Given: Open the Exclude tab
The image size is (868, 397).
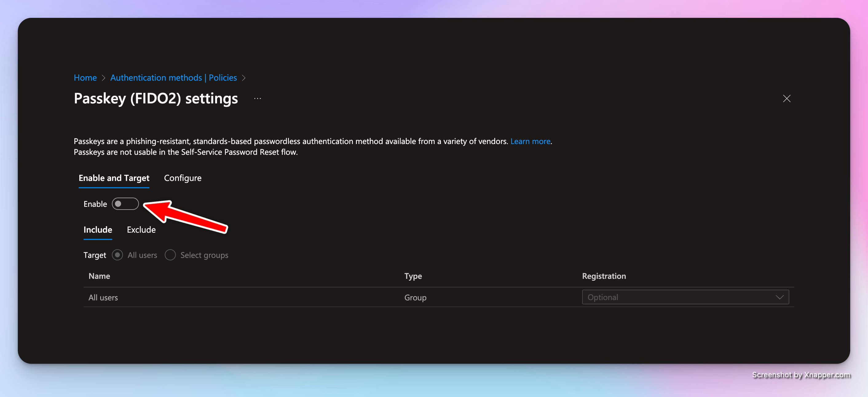Looking at the screenshot, I should point(141,230).
